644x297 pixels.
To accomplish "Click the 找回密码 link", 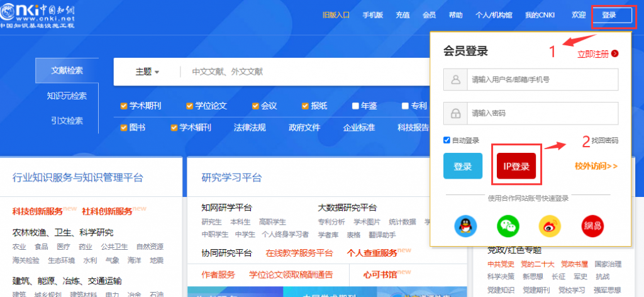I will click(604, 140).
